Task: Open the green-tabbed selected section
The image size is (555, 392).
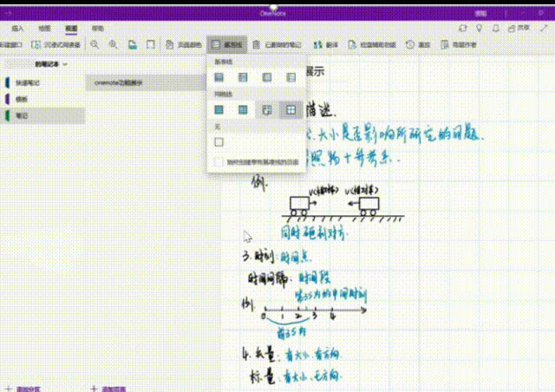Action: tap(42, 115)
